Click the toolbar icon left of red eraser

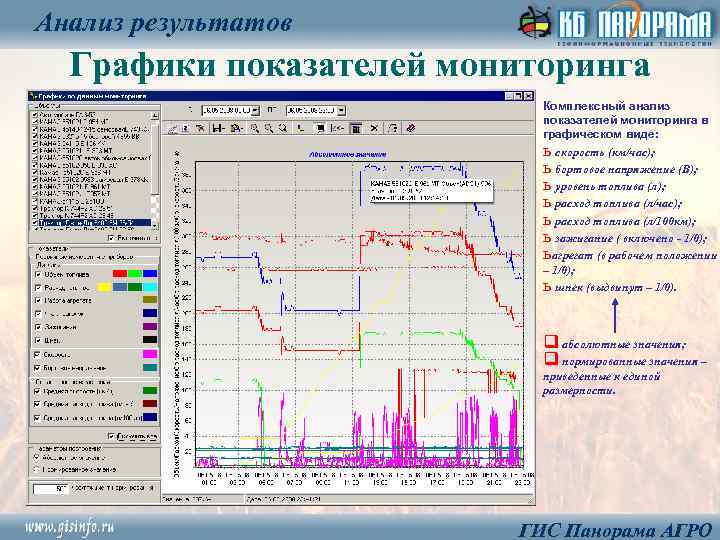tap(393, 129)
